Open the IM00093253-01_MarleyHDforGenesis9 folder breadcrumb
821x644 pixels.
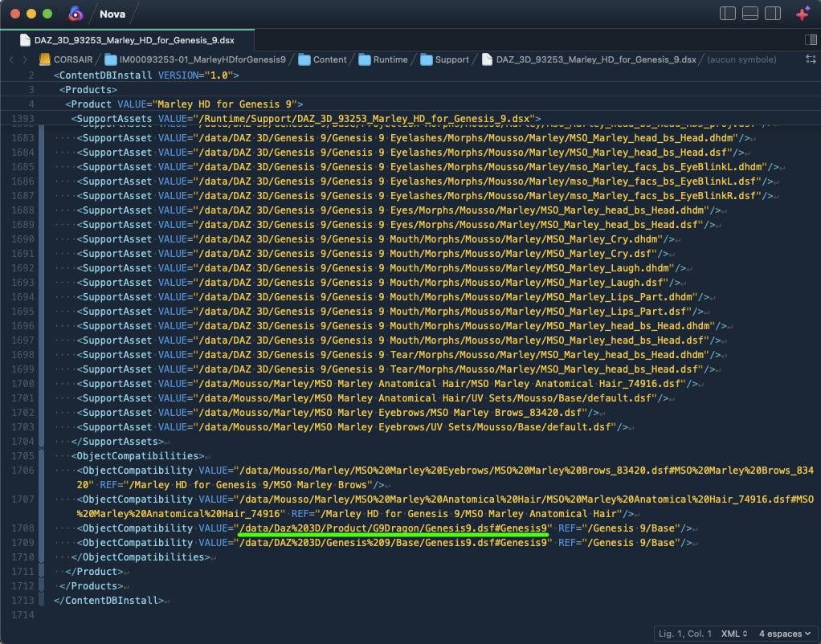tap(195, 59)
